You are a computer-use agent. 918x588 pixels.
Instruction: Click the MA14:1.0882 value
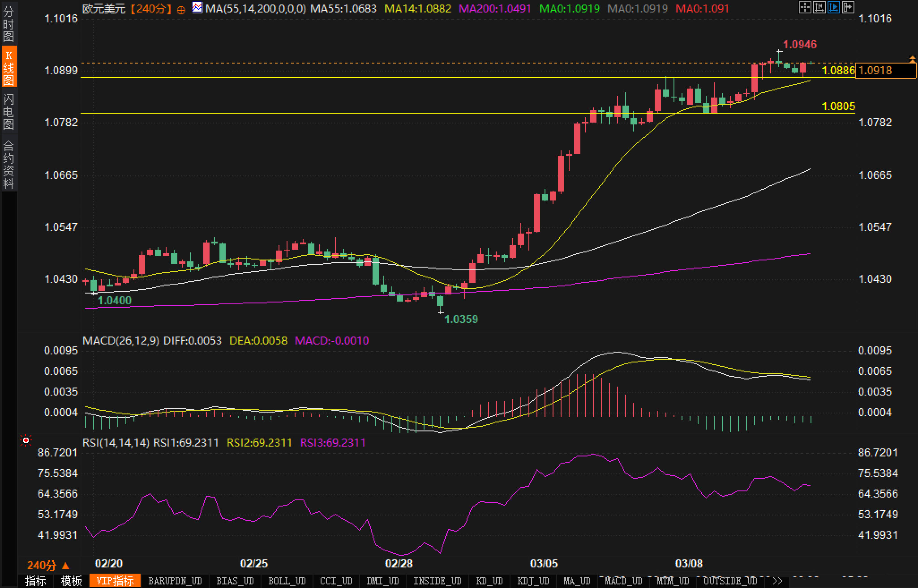coord(418,9)
